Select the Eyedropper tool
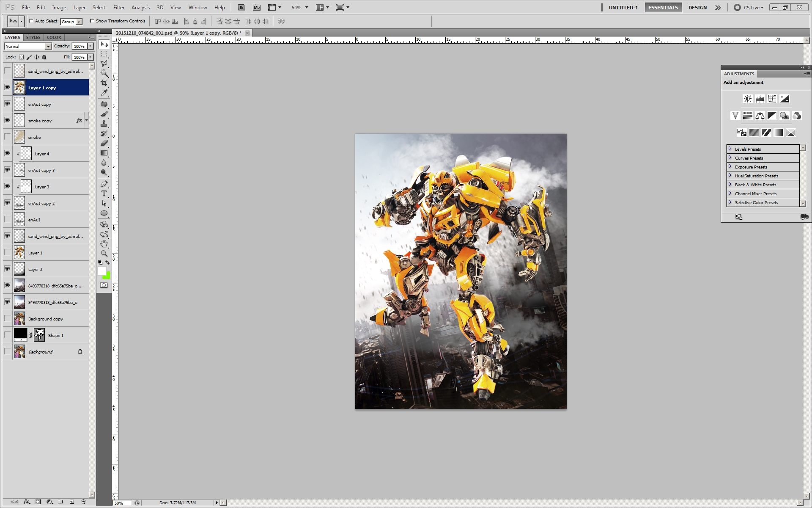This screenshot has width=812, height=508. pyautogui.click(x=104, y=92)
